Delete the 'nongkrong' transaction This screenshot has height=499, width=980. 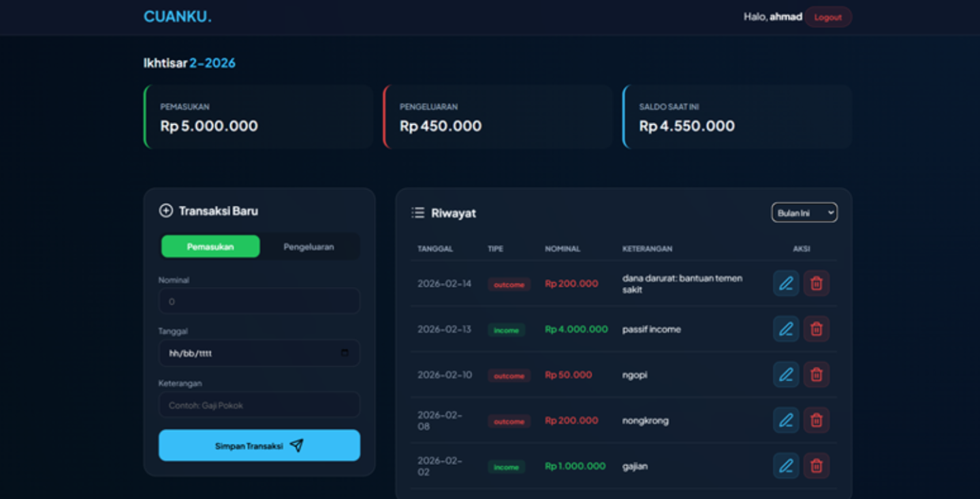(x=816, y=421)
